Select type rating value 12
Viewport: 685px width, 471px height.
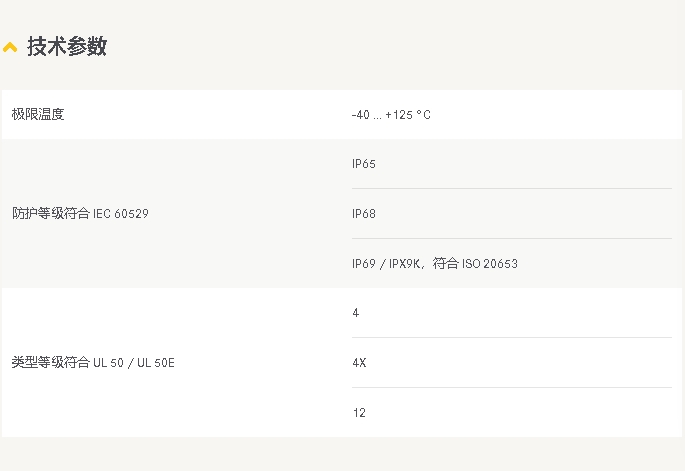359,413
